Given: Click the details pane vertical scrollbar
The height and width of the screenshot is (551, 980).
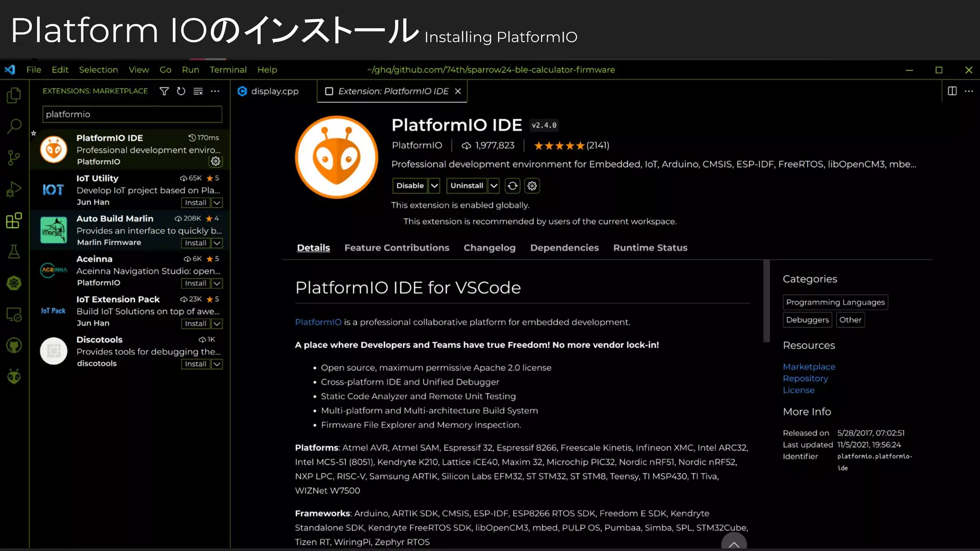Looking at the screenshot, I should [767, 301].
